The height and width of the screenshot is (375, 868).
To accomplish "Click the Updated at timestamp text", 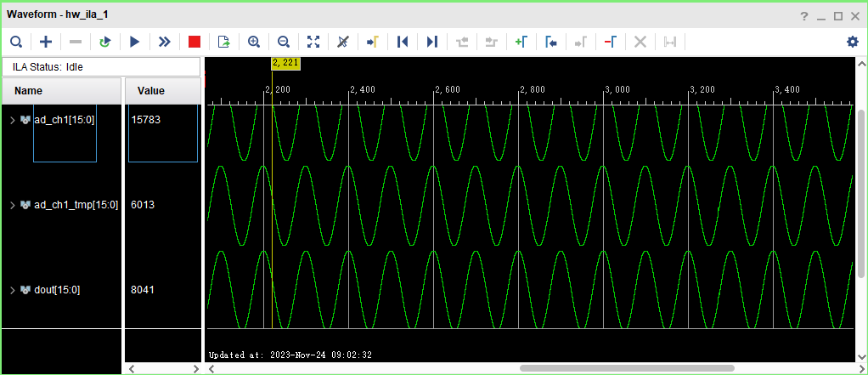I will [290, 355].
